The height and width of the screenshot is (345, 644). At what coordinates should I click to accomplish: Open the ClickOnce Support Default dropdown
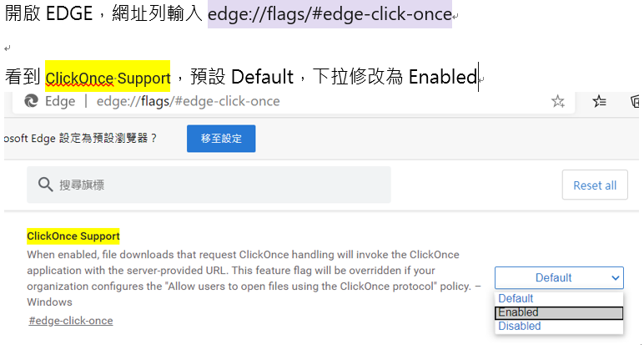click(558, 277)
